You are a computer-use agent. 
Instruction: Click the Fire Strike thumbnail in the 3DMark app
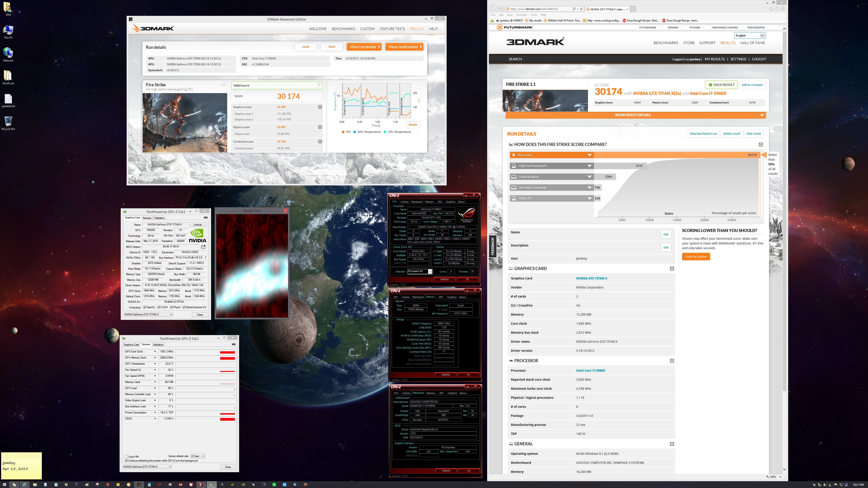click(x=185, y=123)
